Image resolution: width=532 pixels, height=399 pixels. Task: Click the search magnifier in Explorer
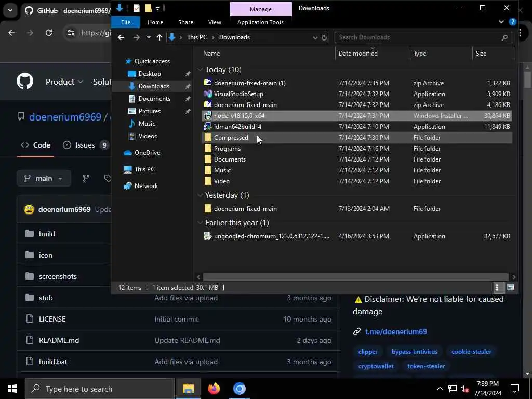coord(504,37)
